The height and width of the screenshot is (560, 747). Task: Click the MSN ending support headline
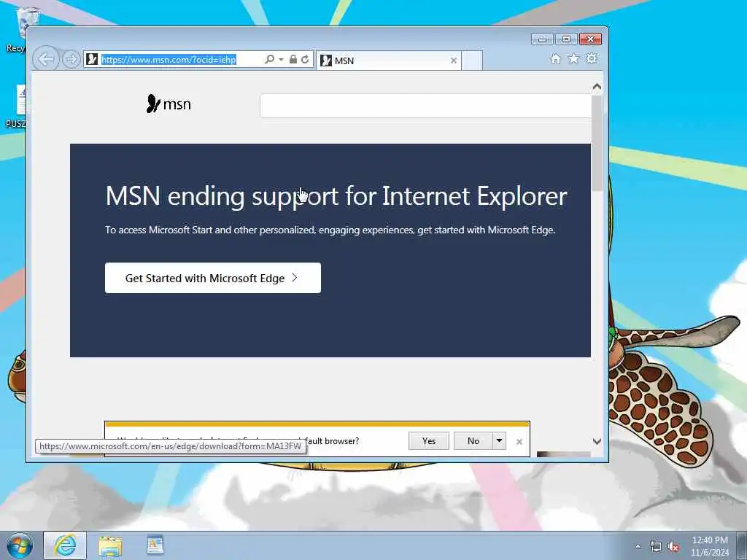coord(336,196)
